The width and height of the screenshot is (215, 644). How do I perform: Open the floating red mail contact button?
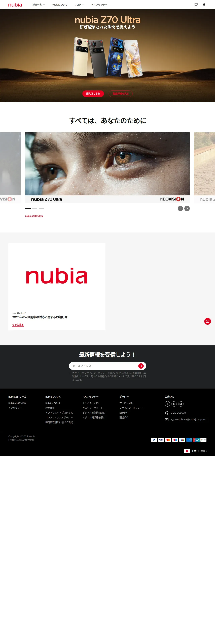[x=207, y=321]
